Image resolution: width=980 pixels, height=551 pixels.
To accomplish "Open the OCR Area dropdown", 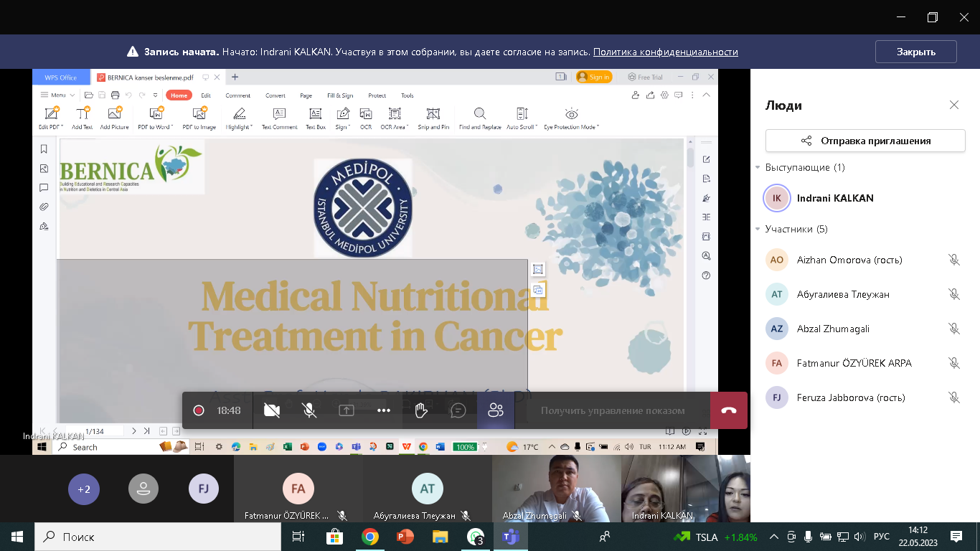I will pos(395,118).
